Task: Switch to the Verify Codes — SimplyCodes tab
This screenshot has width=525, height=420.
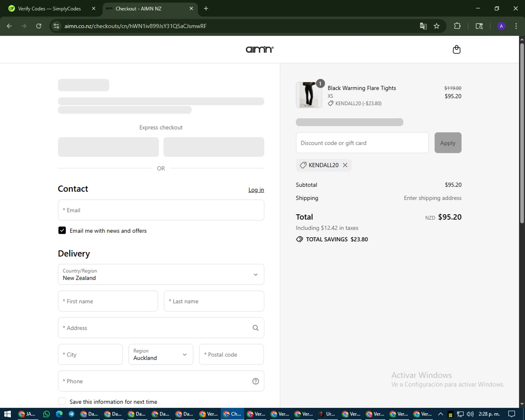Action: coord(49,9)
